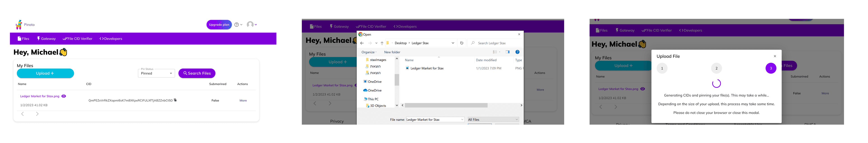Open recent locations chevron in the Open dialog
This screenshot has height=143, width=868.
pyautogui.click(x=376, y=43)
